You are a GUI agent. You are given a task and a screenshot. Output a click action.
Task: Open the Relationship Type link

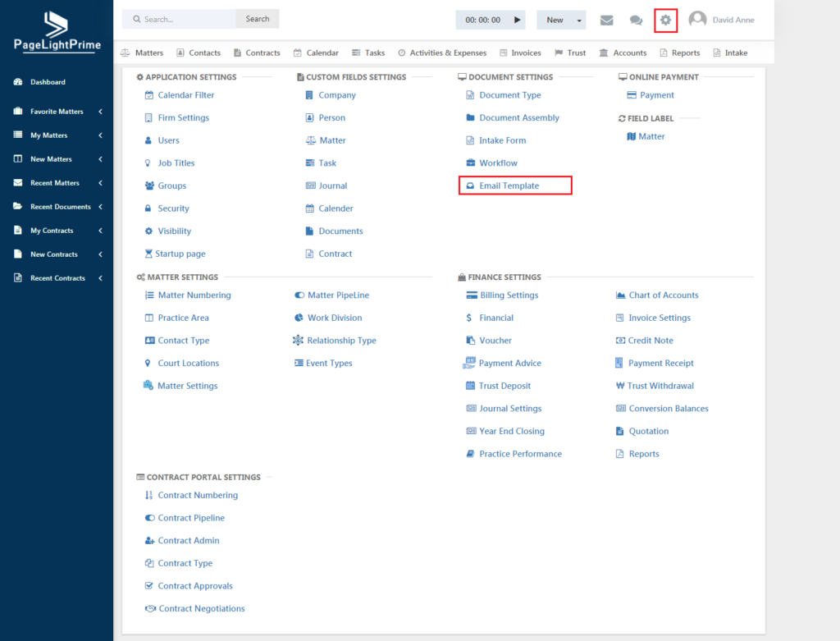342,341
